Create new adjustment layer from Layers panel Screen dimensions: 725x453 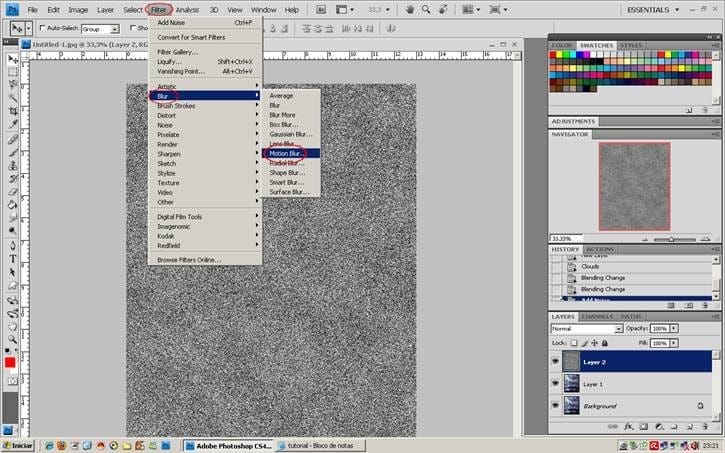[x=659, y=427]
